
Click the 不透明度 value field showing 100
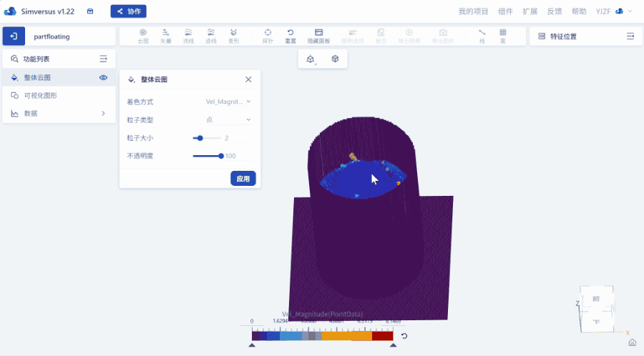point(238,156)
